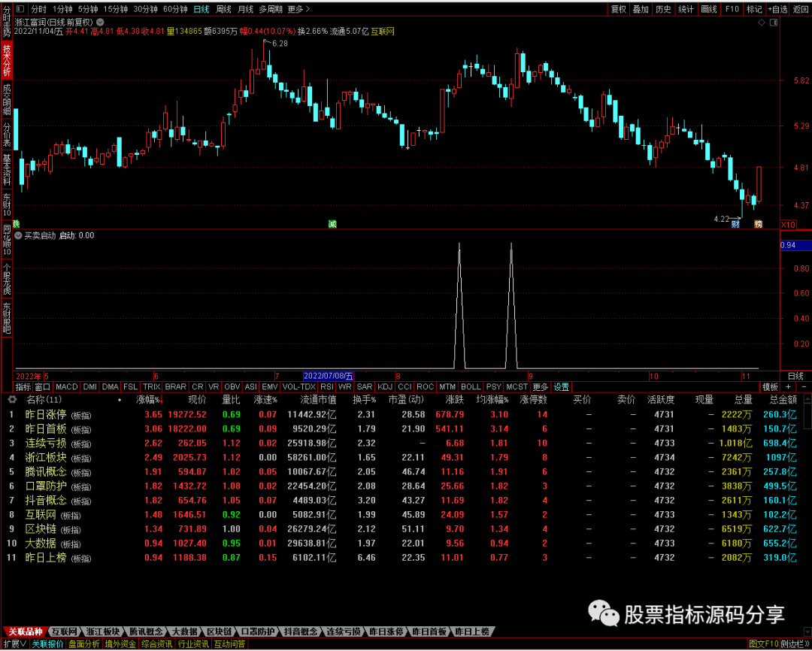This screenshot has height=651, width=812.
Task: Open 更多 indicators list
Action: [x=540, y=387]
